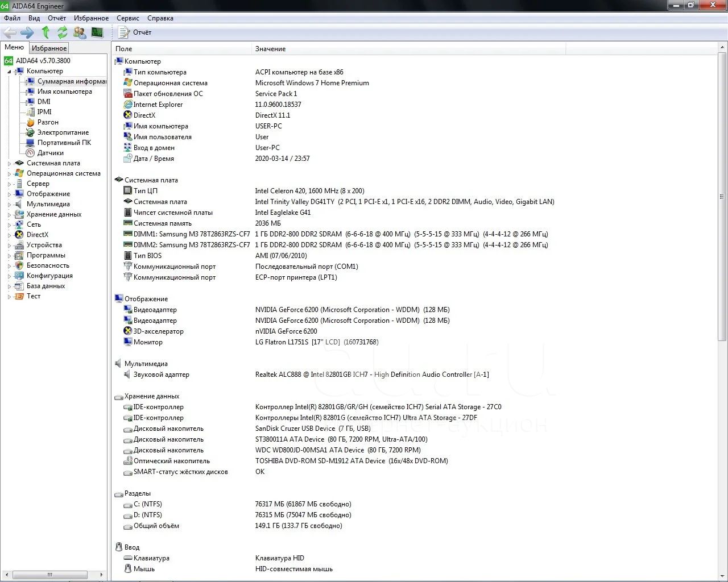Viewport: 728px width, 582px height.
Task: Open the Справка menu
Action: [160, 18]
